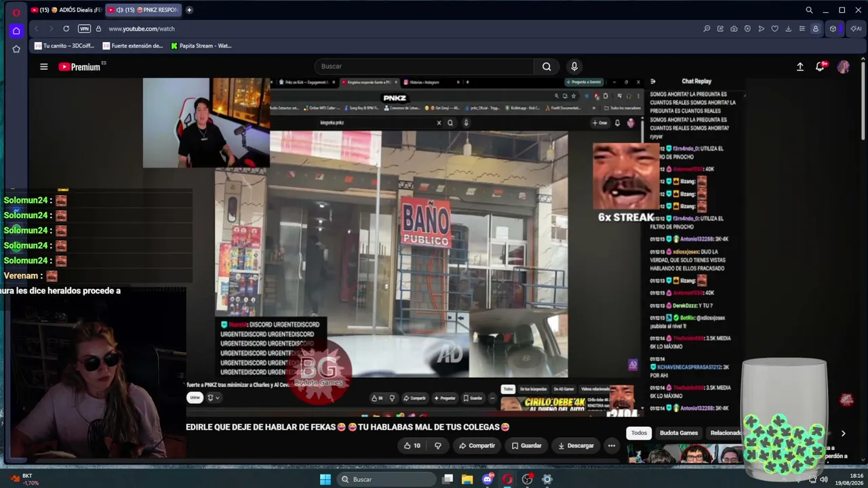Open the Tu carrito – 3DCoiff bookmark
The width and height of the screenshot is (868, 488).
pyautogui.click(x=64, y=46)
